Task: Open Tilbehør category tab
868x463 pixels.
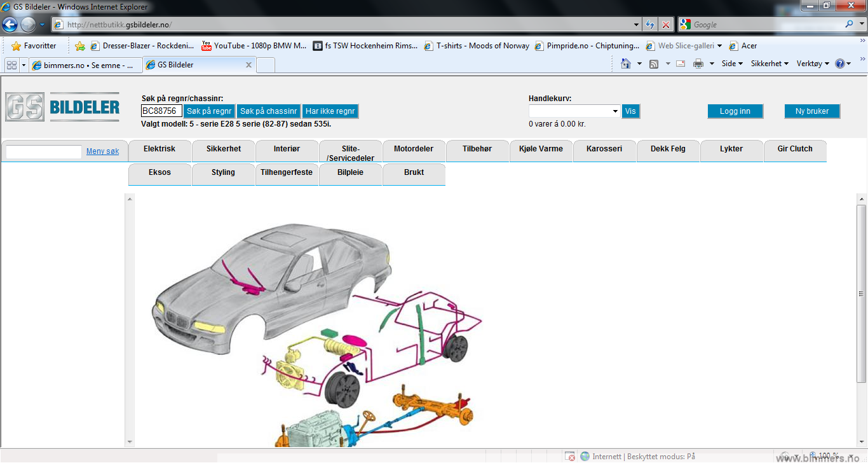Action: [x=477, y=151]
